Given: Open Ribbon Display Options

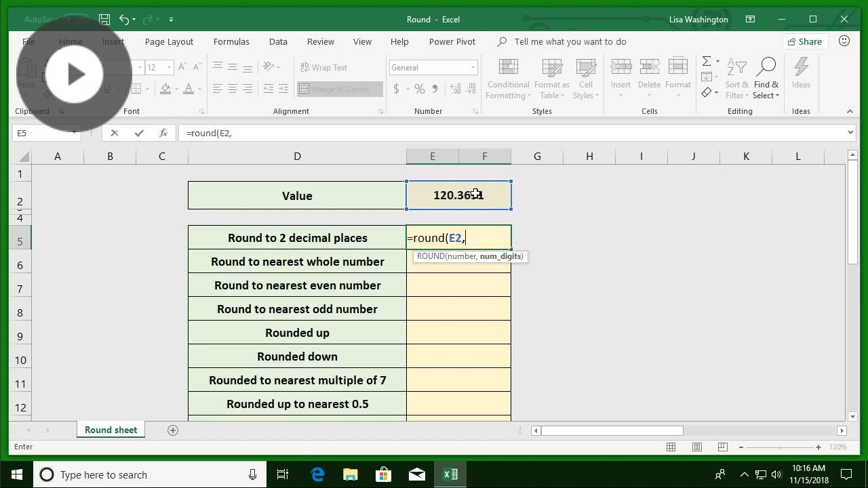Looking at the screenshot, I should click(x=751, y=20).
